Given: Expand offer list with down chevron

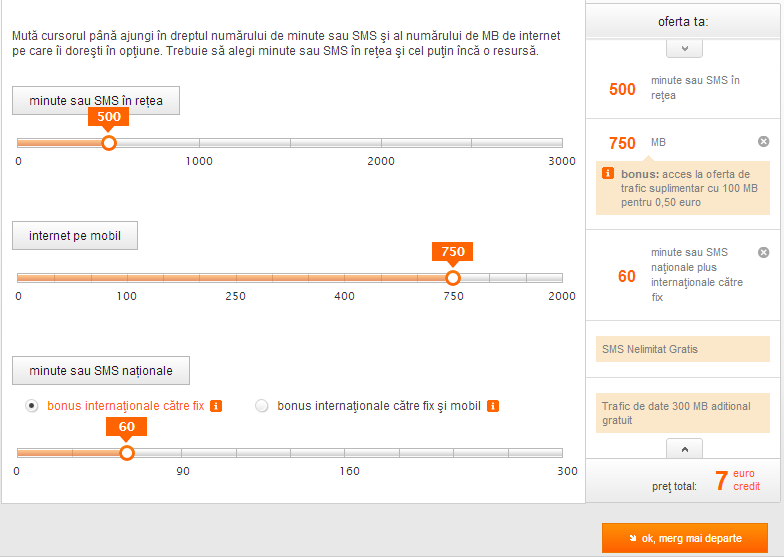Looking at the screenshot, I should click(x=684, y=48).
